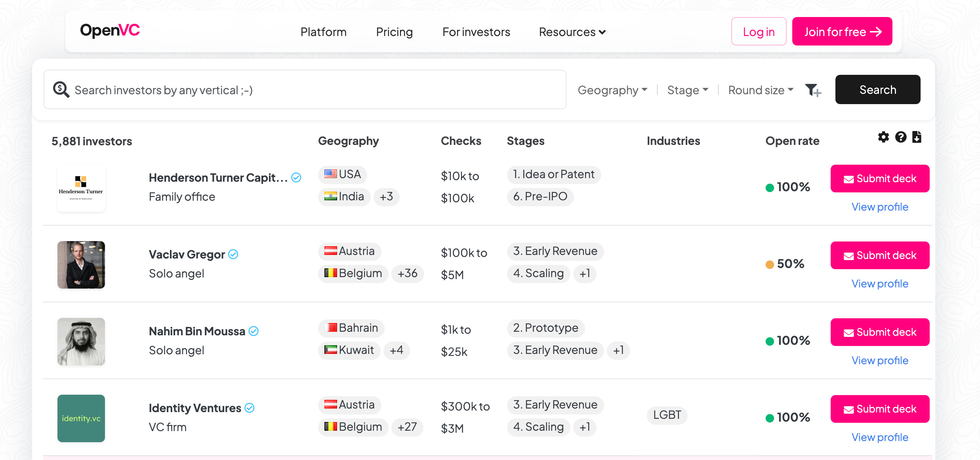Click the 5,881 investors count

click(92, 141)
